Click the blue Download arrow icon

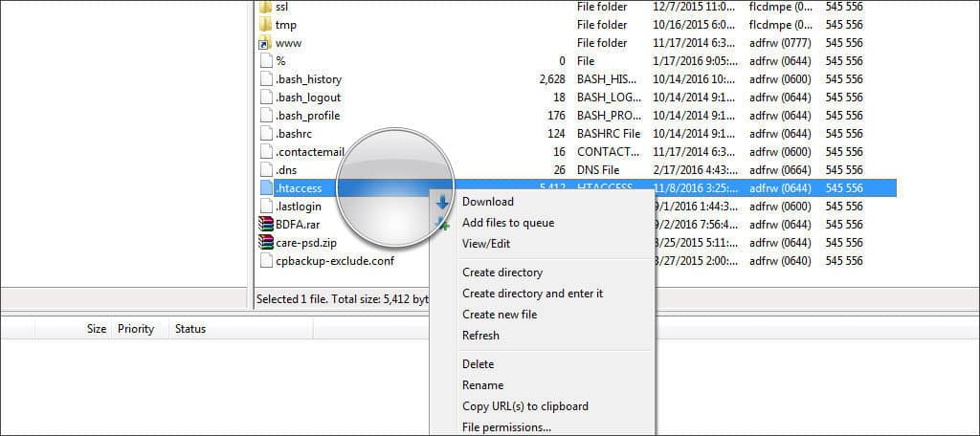coord(441,202)
